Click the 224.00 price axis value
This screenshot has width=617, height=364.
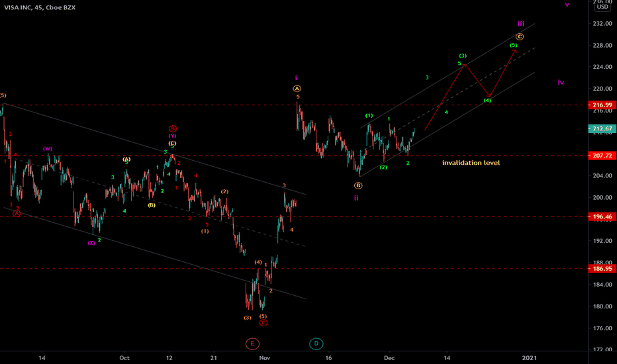pyautogui.click(x=602, y=67)
